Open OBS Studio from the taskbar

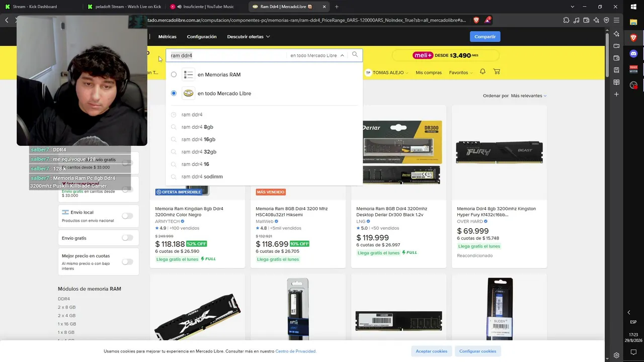633,85
